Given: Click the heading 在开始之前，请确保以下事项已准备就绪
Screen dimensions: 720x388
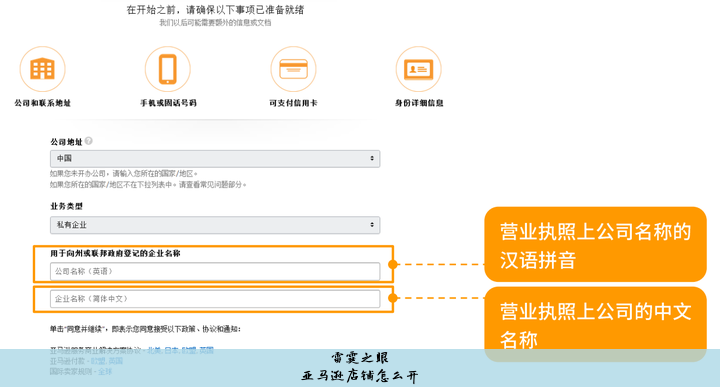Looking at the screenshot, I should pos(215,10).
